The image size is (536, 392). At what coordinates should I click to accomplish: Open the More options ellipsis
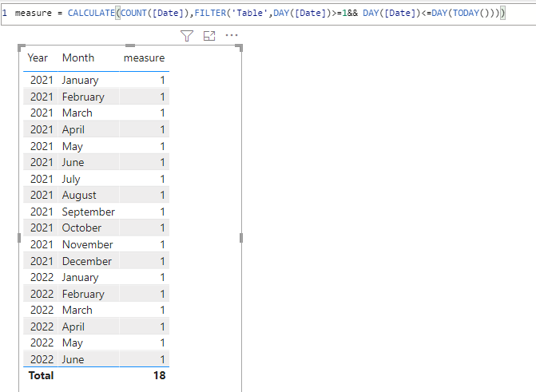(x=232, y=35)
